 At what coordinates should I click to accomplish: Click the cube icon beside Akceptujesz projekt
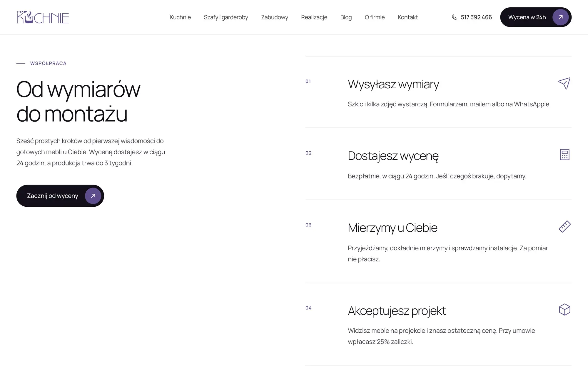564,310
